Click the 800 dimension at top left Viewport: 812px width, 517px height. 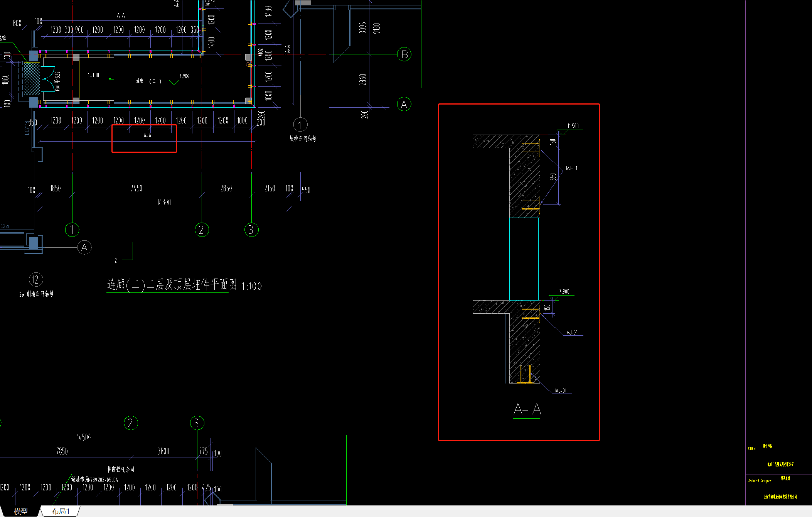click(17, 23)
